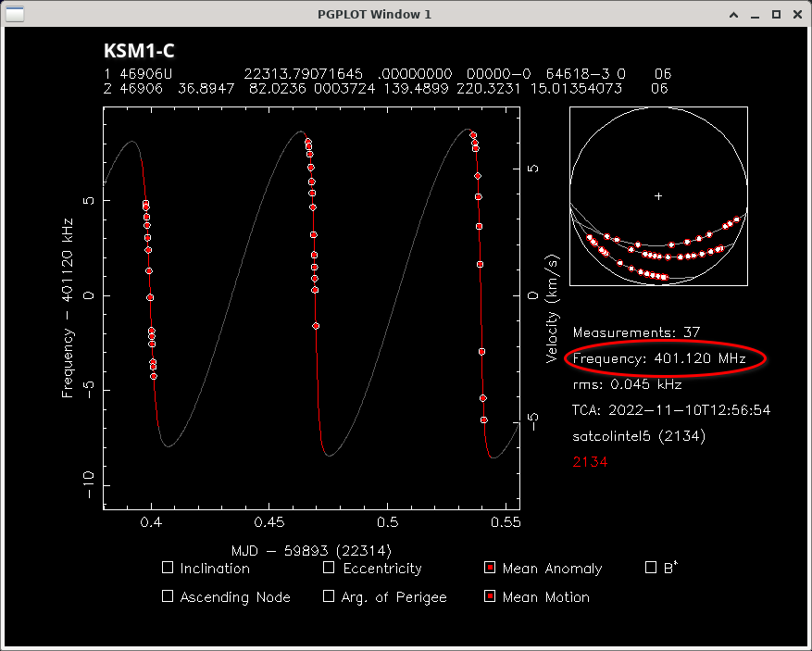Roll up the PGPLOT window with arrow icon
This screenshot has height=651, width=812.
[x=733, y=15]
